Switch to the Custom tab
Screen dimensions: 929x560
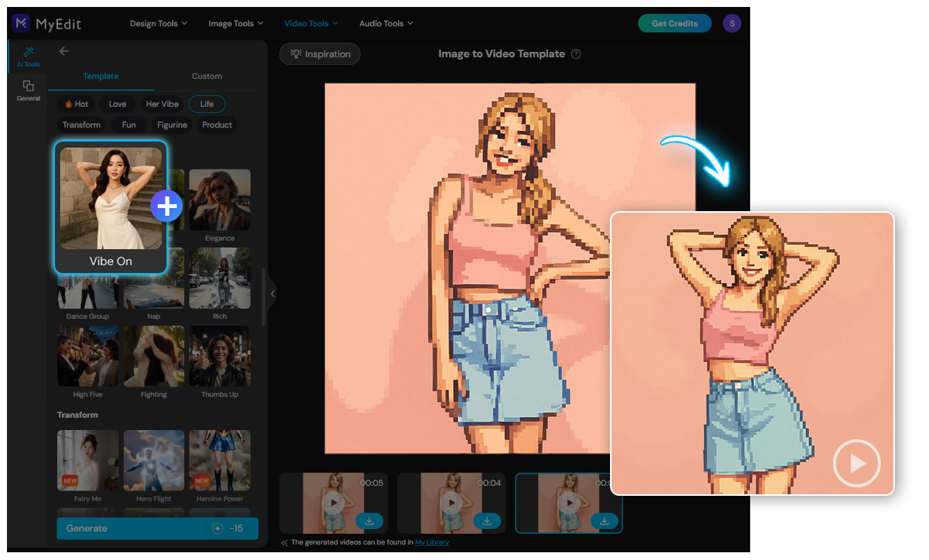[x=207, y=76]
